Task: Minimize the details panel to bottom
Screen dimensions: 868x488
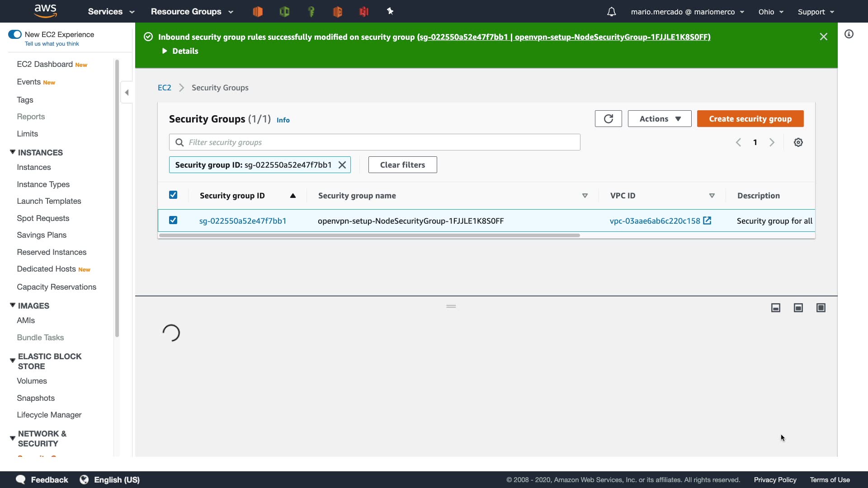Action: pos(775,308)
